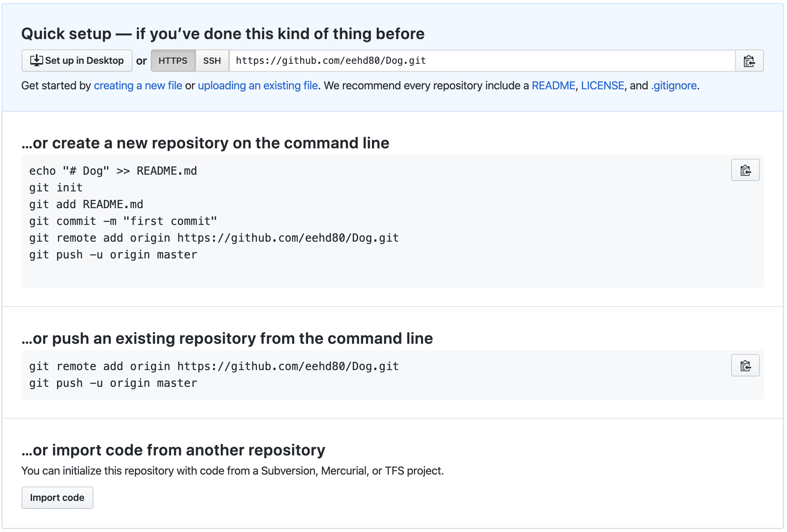Follow the LICENSE link

(602, 86)
